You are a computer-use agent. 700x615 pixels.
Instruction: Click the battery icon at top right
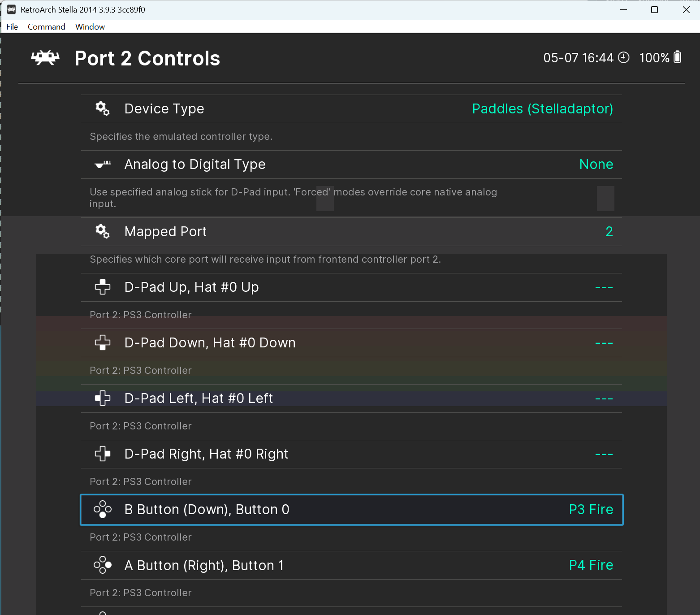(678, 57)
